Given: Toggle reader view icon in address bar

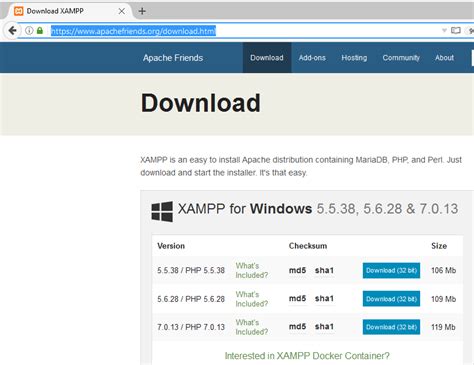Looking at the screenshot, I should pos(456,31).
